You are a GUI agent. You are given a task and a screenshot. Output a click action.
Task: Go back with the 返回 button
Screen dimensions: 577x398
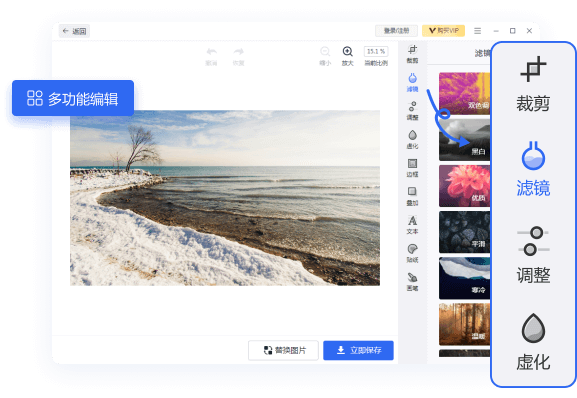(74, 31)
